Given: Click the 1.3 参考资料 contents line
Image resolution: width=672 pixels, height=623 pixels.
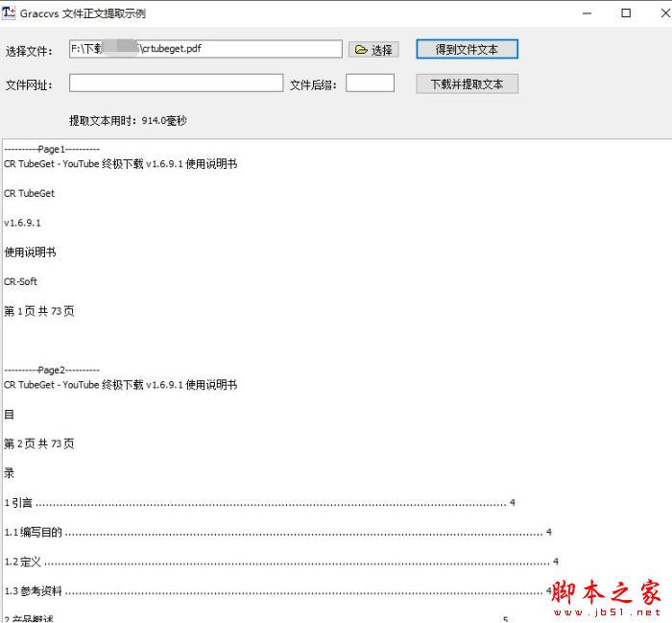Looking at the screenshot, I should pyautogui.click(x=277, y=591).
